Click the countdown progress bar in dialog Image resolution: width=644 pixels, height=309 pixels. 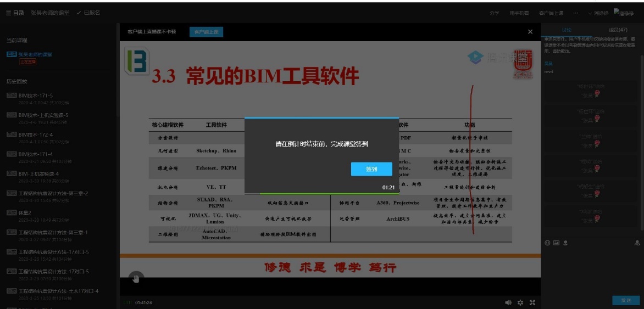pos(321,193)
